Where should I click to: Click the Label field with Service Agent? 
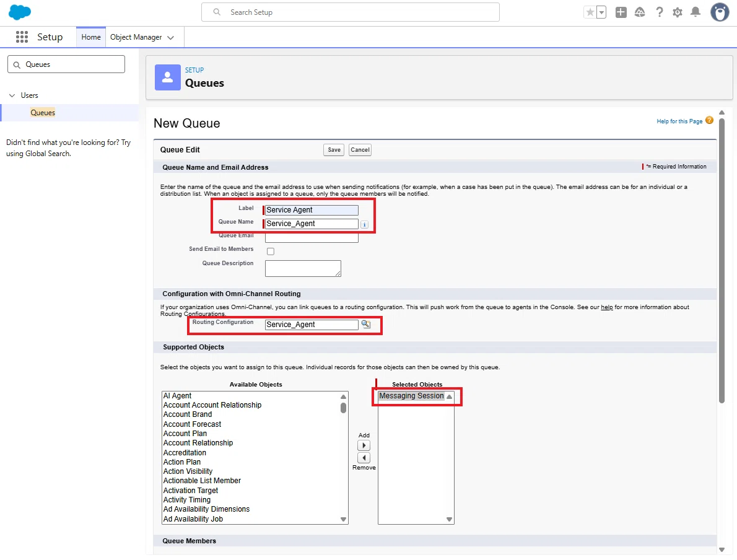(312, 210)
